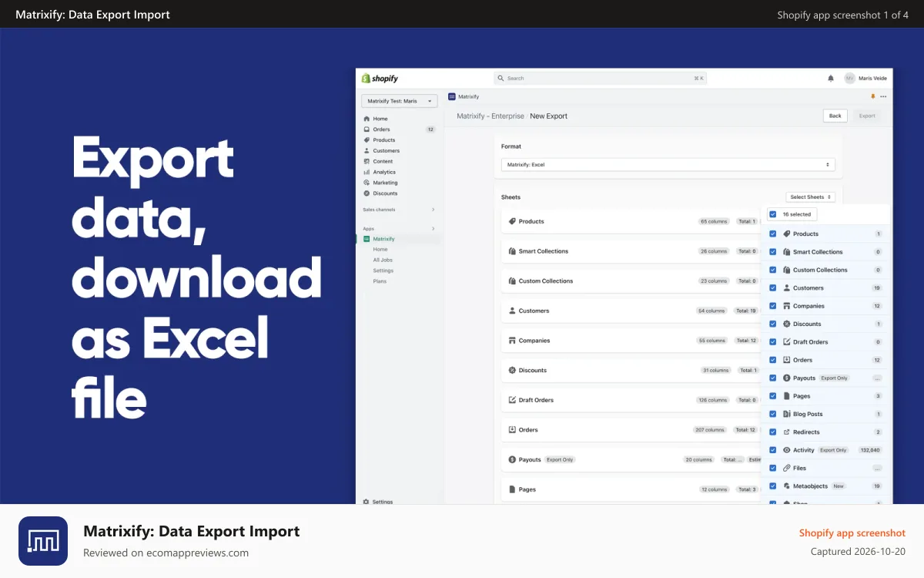
Task: Click the Customers sheet card person icon
Action: pyautogui.click(x=512, y=311)
